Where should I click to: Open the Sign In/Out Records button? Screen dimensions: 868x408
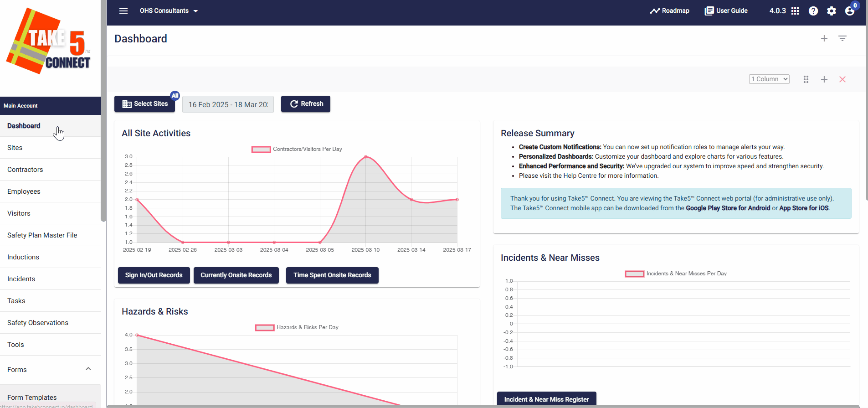[154, 275]
